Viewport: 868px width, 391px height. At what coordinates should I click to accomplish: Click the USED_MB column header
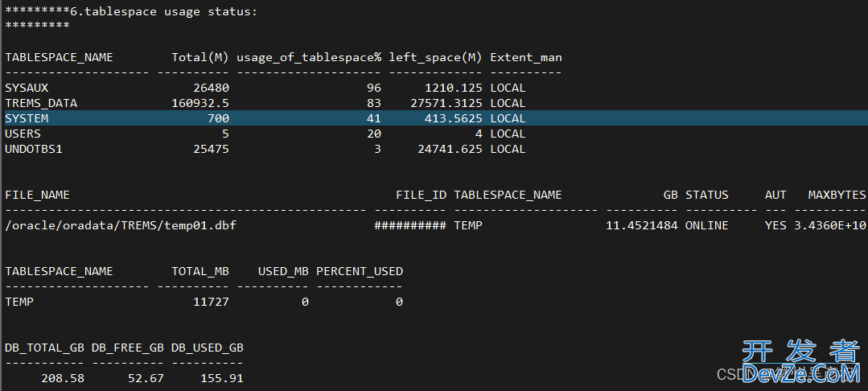(283, 271)
